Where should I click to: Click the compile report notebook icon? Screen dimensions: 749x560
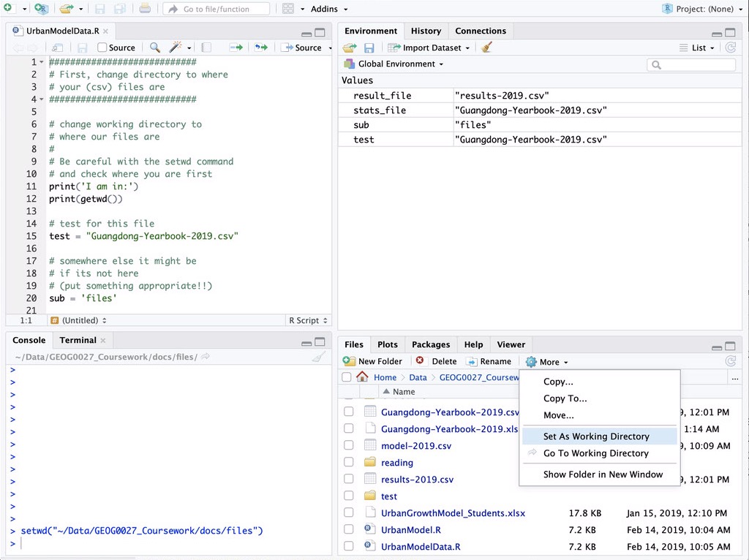[x=206, y=48]
